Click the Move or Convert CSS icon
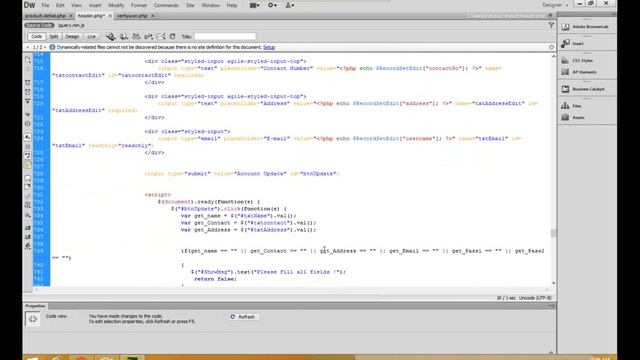The width and height of the screenshot is (640, 360). tap(28, 215)
